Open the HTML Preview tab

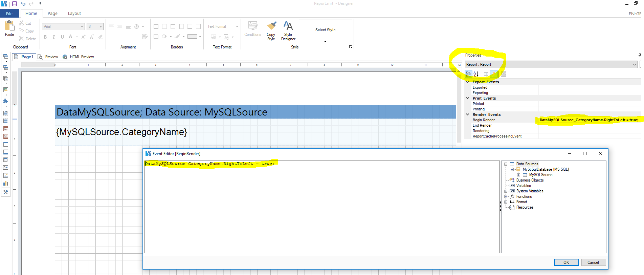pyautogui.click(x=82, y=57)
